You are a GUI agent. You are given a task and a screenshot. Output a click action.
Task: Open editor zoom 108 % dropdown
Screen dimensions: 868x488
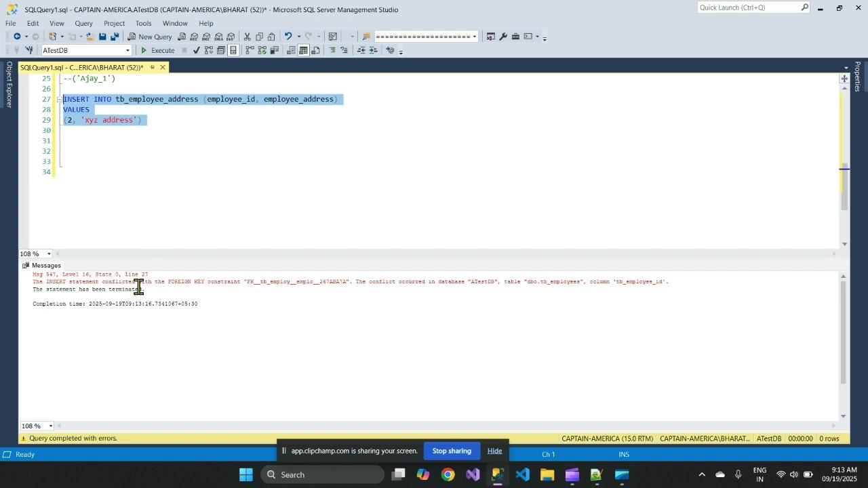[x=49, y=254]
